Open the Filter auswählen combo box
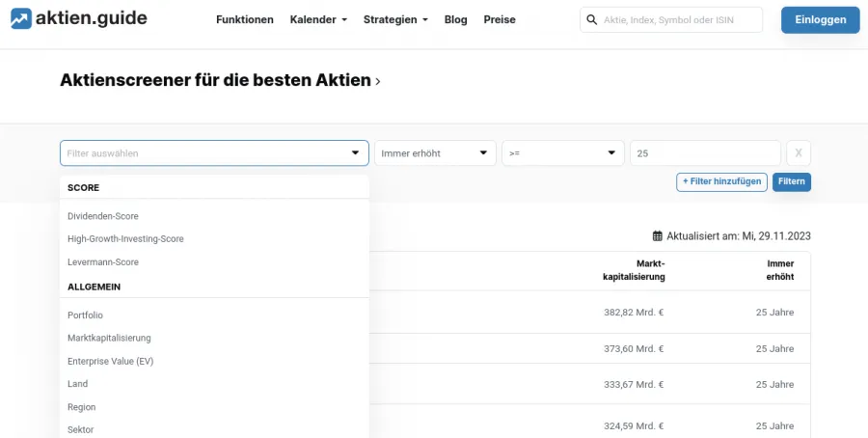Screen dimensions: 868x438 (x=214, y=153)
